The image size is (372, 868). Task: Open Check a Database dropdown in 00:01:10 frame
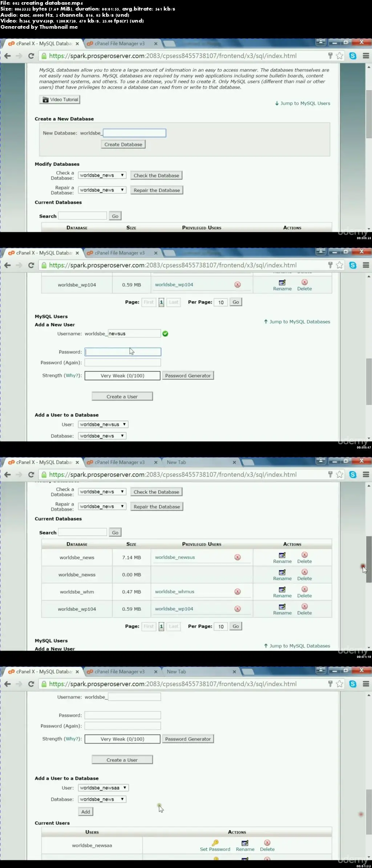coord(102,492)
